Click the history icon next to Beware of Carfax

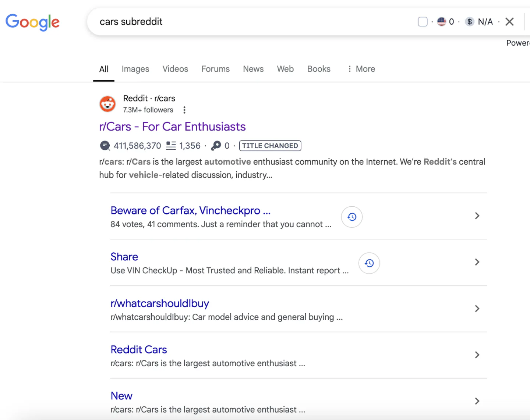coord(352,217)
